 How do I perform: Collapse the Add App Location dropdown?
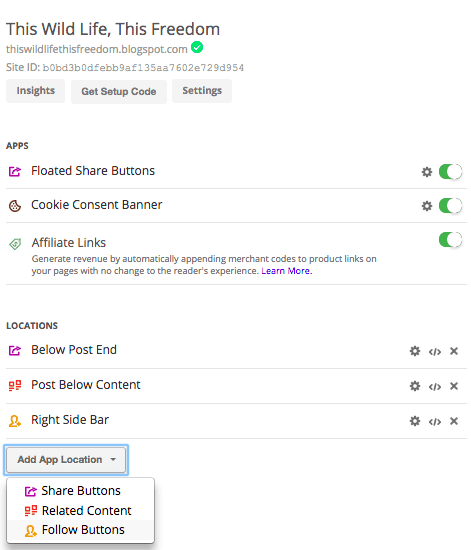click(x=66, y=460)
